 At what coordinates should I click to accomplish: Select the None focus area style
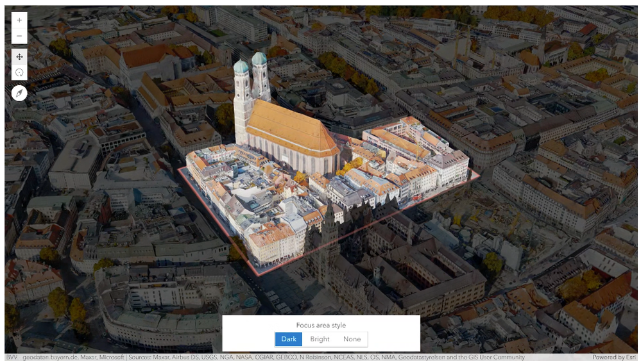point(352,339)
